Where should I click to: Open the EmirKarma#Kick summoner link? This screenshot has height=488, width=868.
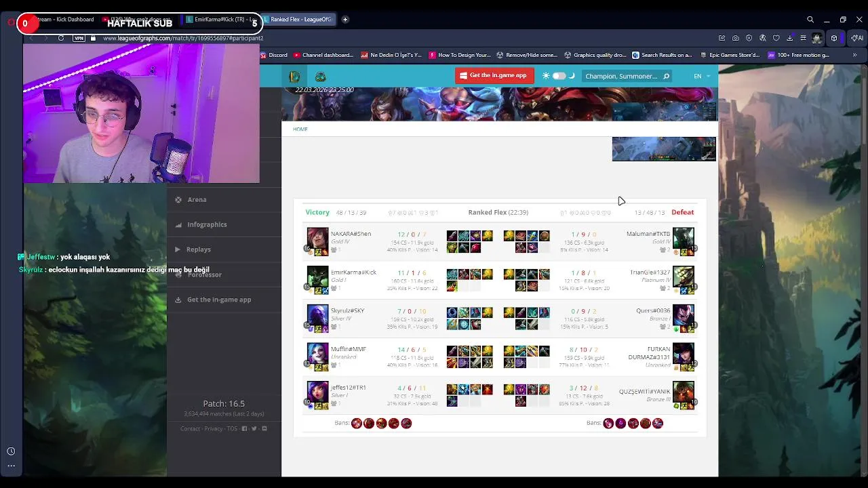tap(353, 272)
